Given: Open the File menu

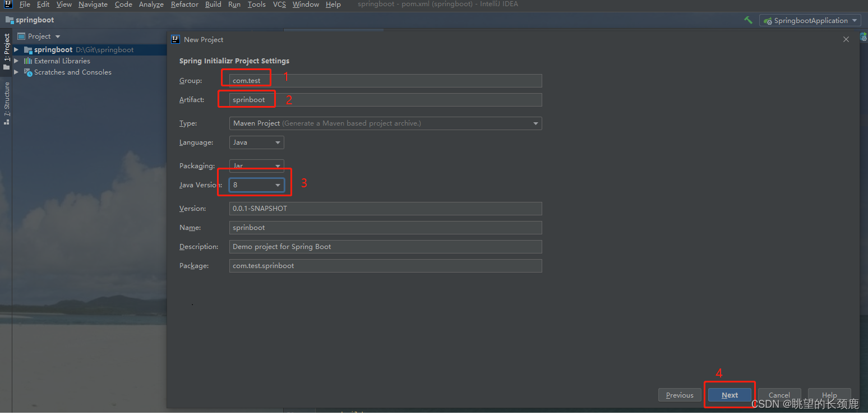Looking at the screenshot, I should pos(25,4).
